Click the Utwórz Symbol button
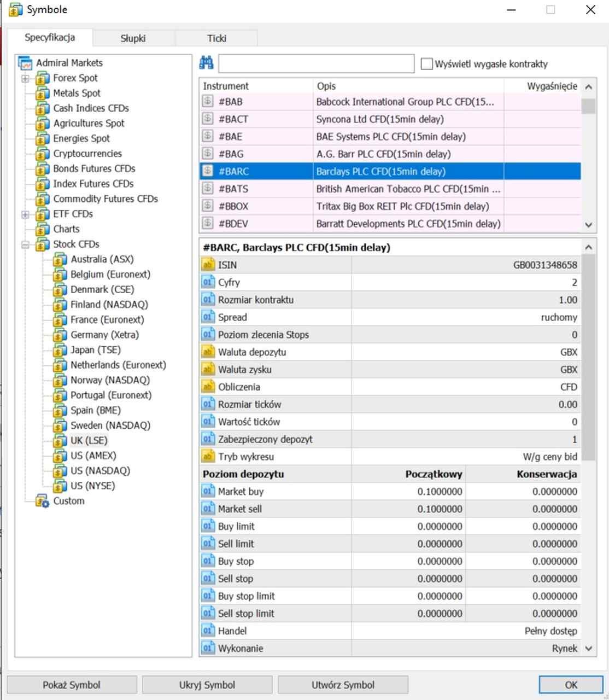Viewport: 609px width, 700px height. click(x=343, y=685)
